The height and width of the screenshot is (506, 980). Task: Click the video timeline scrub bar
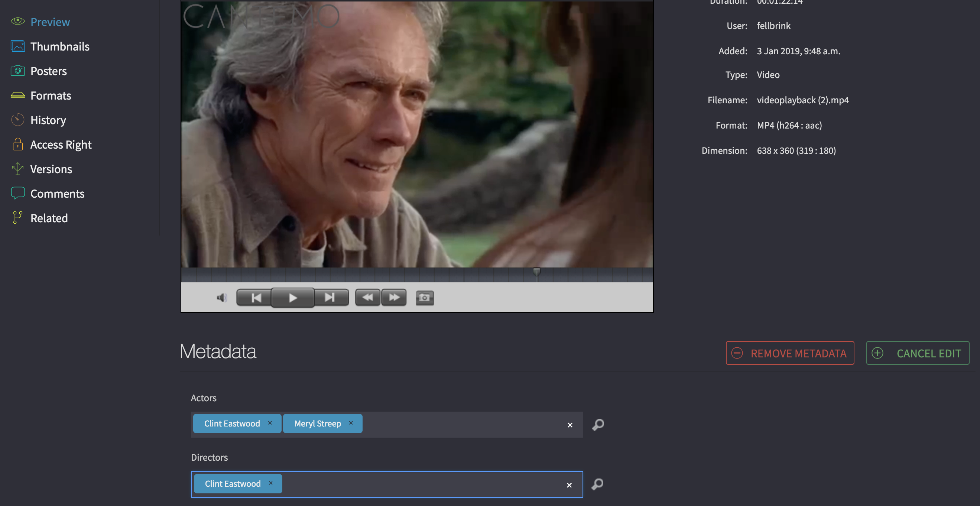[417, 275]
